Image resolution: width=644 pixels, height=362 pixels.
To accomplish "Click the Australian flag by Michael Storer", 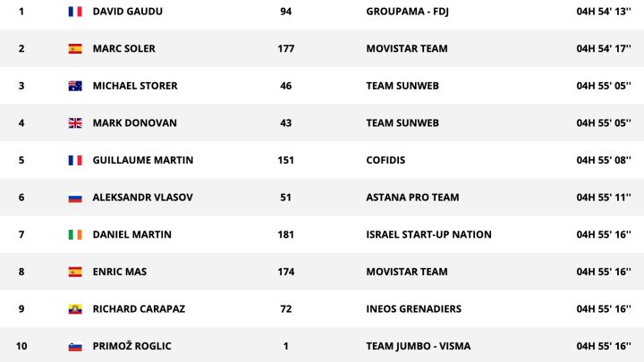I will tap(75, 86).
